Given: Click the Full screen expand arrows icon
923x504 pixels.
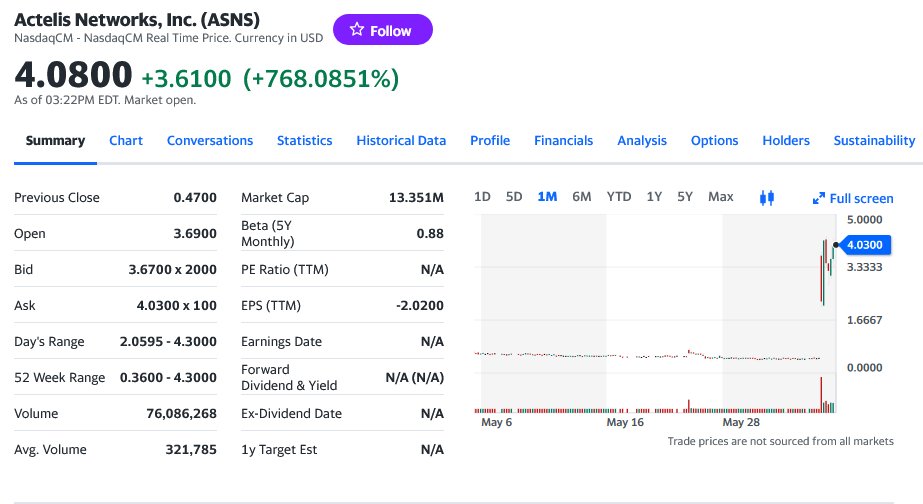Looking at the screenshot, I should tap(818, 199).
